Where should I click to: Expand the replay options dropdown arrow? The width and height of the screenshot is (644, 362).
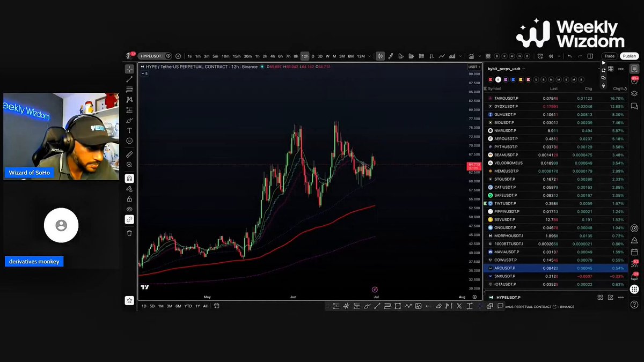tap(559, 56)
